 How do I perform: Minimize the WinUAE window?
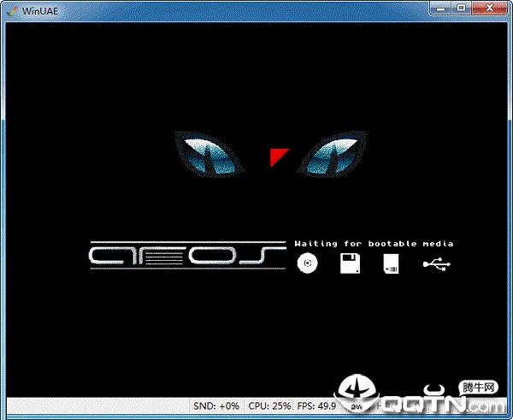pyautogui.click(x=440, y=9)
